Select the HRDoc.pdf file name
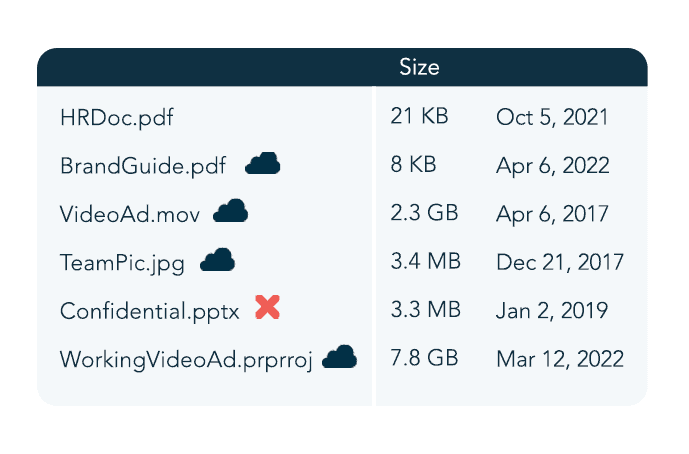 116,117
